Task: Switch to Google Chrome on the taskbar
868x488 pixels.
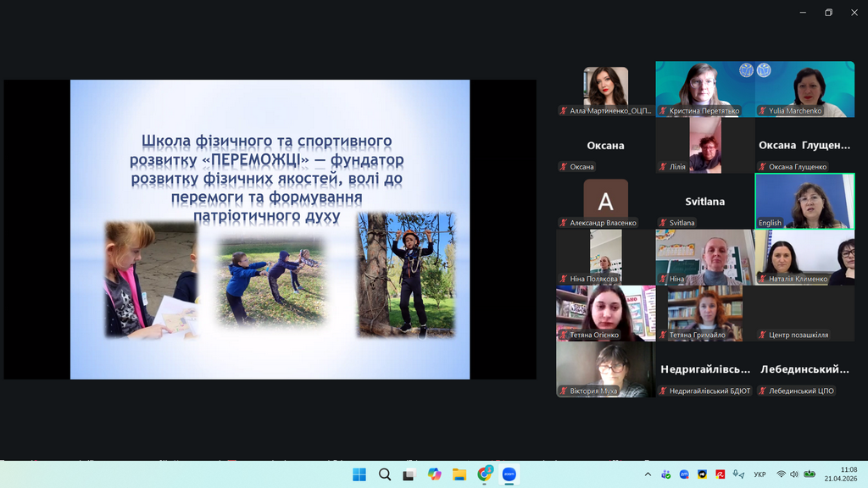Action: [x=484, y=474]
